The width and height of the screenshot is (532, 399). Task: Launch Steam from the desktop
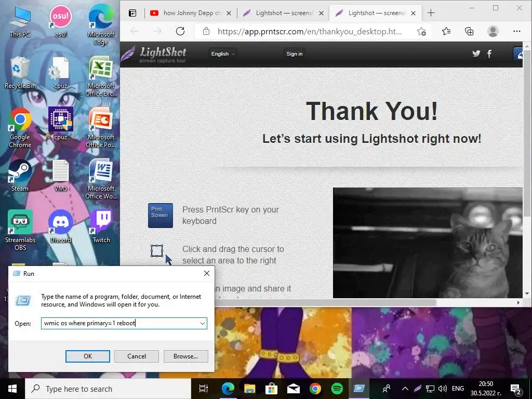[20, 176]
